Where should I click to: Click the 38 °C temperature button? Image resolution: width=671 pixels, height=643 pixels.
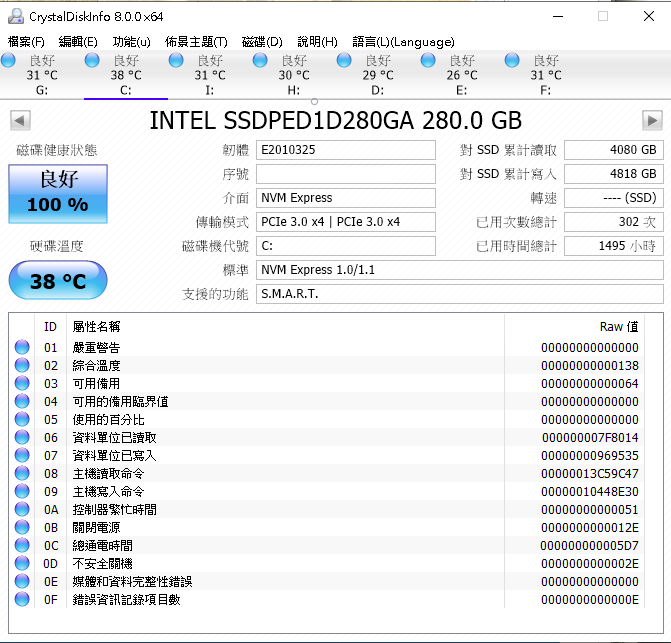pos(58,281)
